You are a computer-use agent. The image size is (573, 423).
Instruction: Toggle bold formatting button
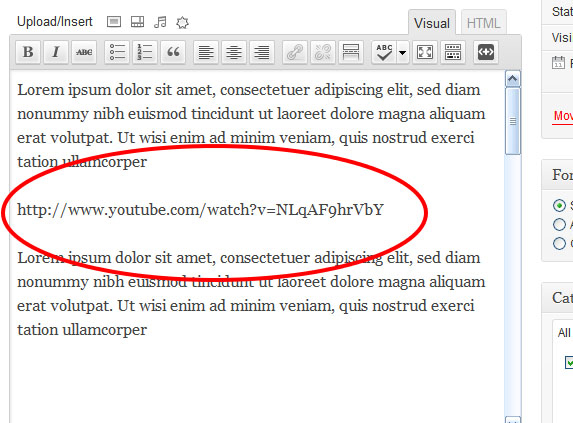click(x=28, y=52)
